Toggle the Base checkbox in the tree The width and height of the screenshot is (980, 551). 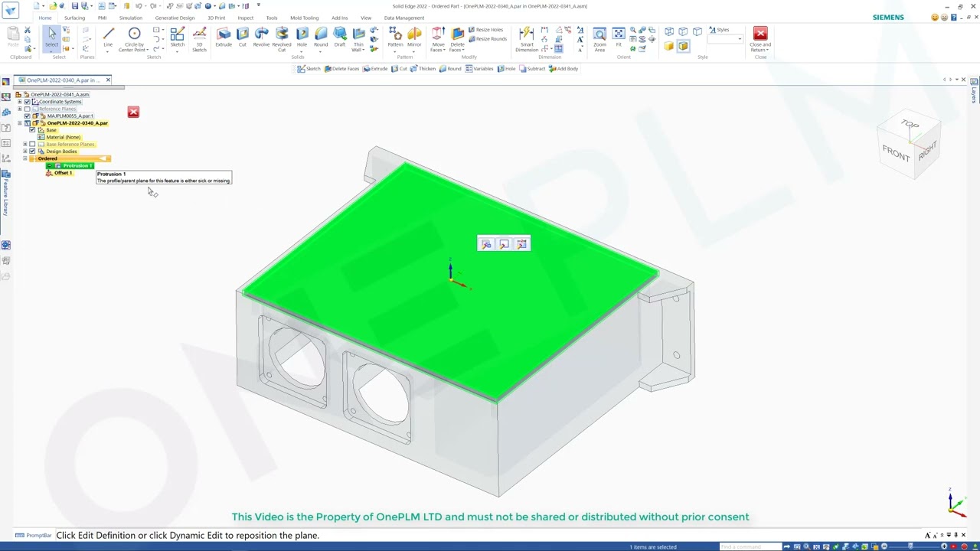32,130
